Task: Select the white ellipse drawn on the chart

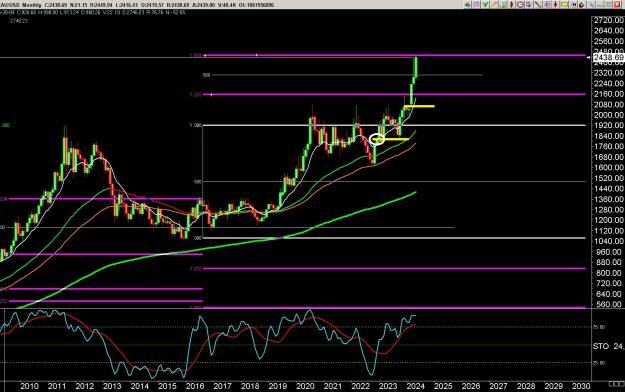Action: (377, 139)
